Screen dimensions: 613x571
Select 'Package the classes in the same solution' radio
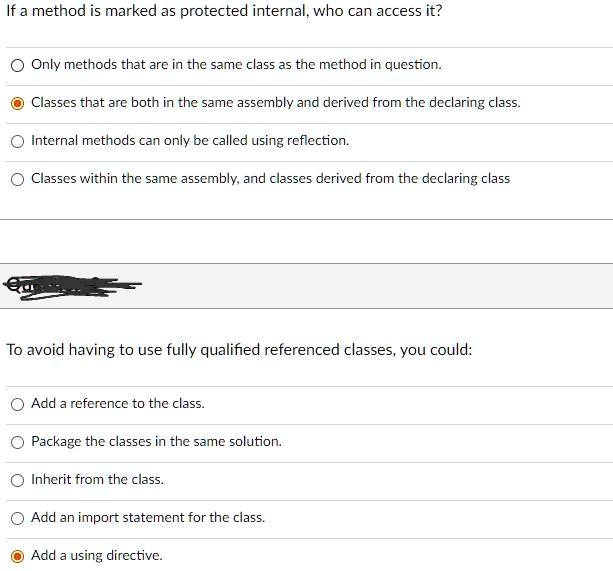[x=17, y=442]
